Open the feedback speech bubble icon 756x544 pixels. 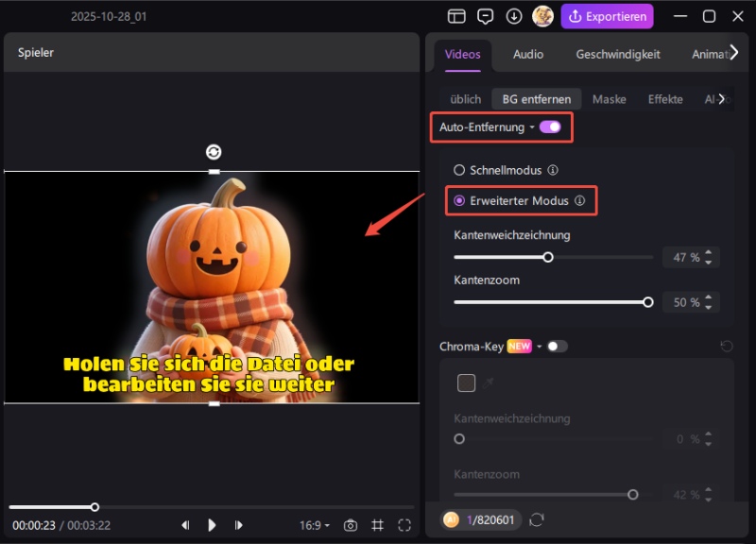click(486, 16)
